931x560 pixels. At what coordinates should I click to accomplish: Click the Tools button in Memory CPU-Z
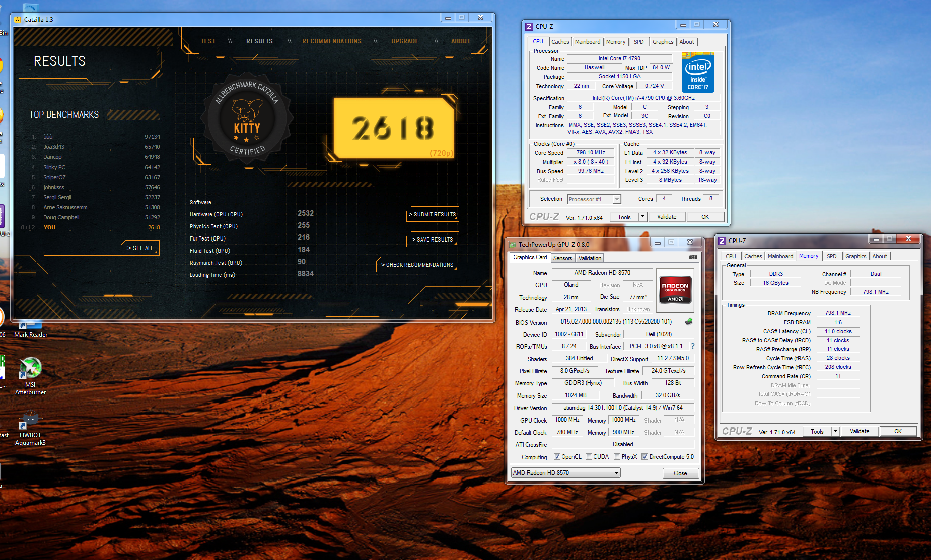tap(817, 431)
